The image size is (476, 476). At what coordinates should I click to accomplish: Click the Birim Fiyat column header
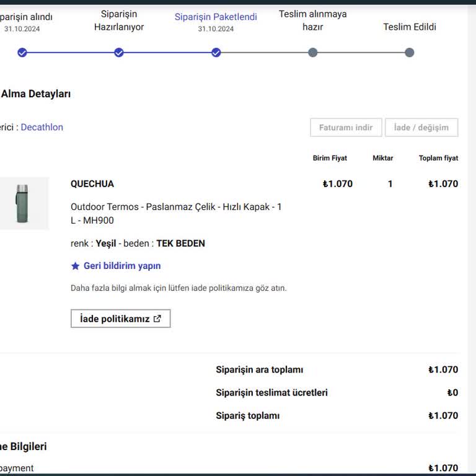tap(330, 158)
